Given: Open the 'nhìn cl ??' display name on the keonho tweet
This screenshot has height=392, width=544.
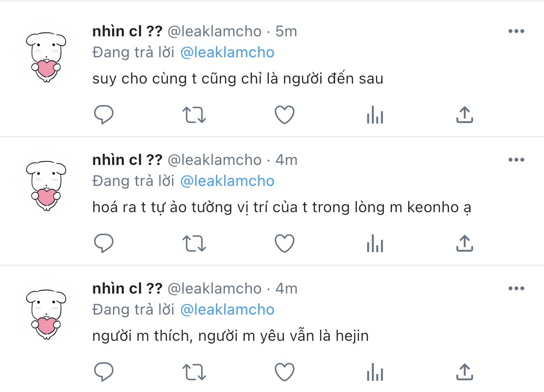Looking at the screenshot, I should [127, 160].
